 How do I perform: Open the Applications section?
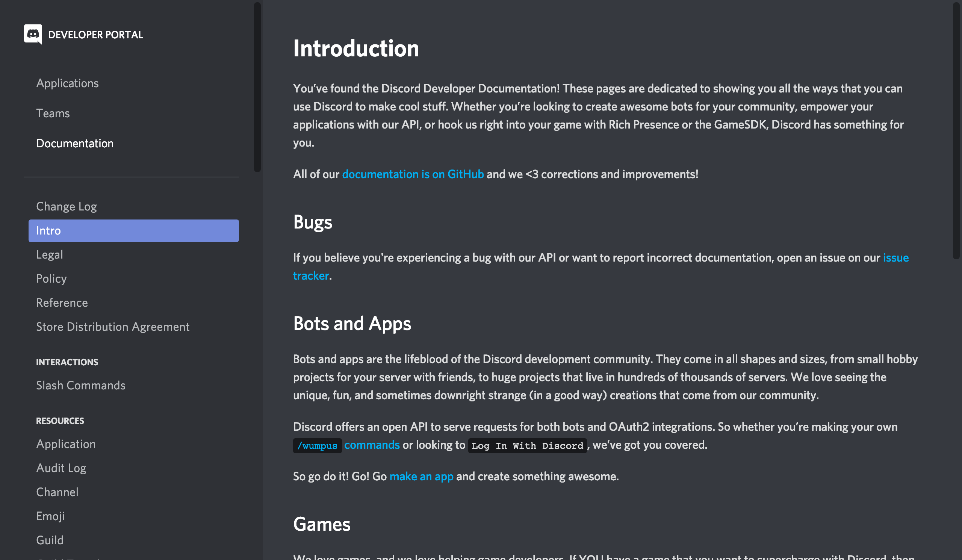click(x=67, y=83)
